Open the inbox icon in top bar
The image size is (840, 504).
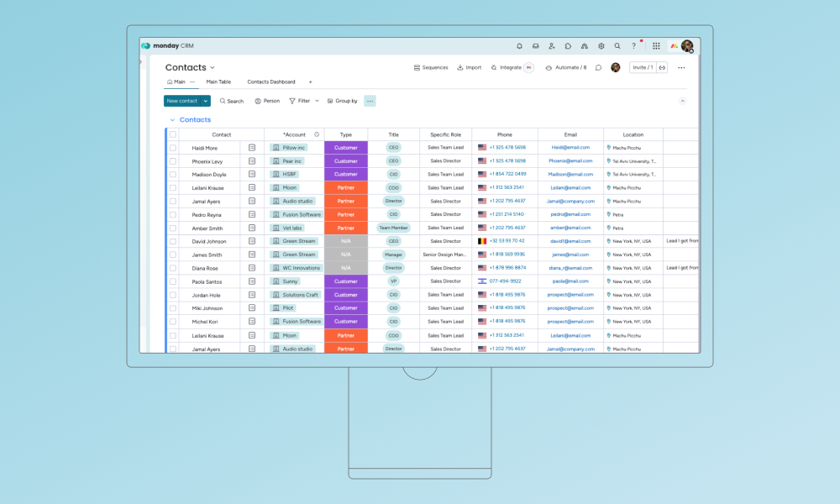click(536, 46)
